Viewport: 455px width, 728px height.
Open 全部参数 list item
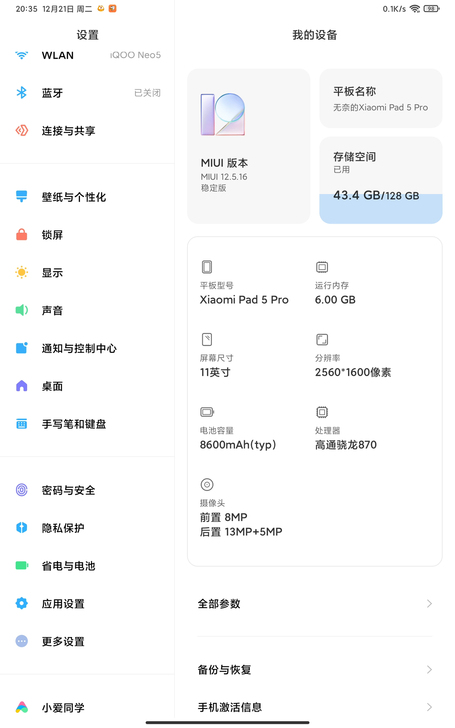[315, 604]
